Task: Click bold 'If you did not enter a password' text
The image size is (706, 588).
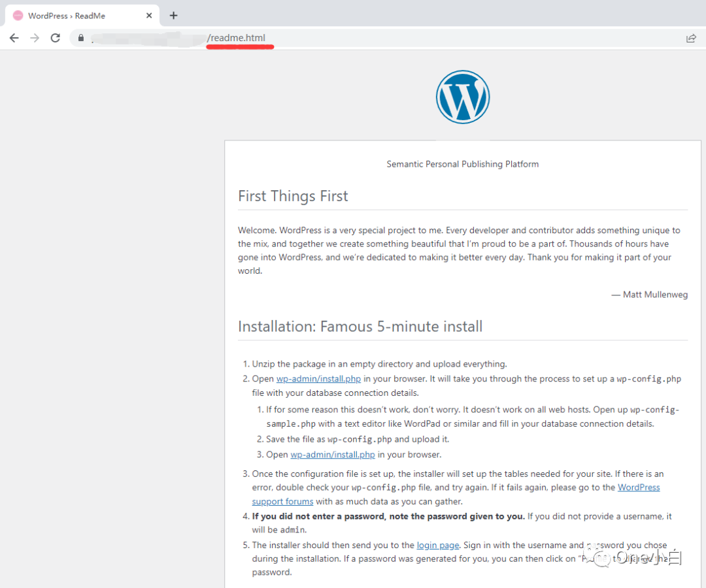Action: [x=388, y=517]
